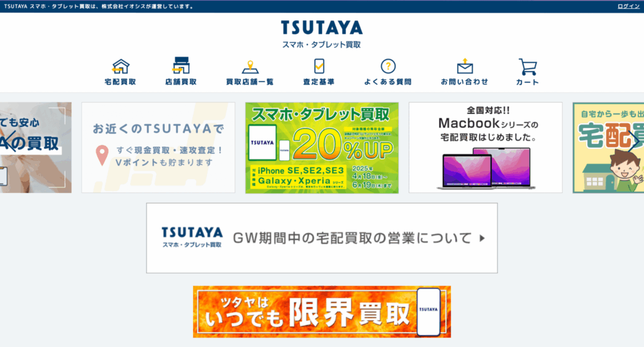Click the TSUTAYA header logo
644x347 pixels.
click(x=321, y=28)
